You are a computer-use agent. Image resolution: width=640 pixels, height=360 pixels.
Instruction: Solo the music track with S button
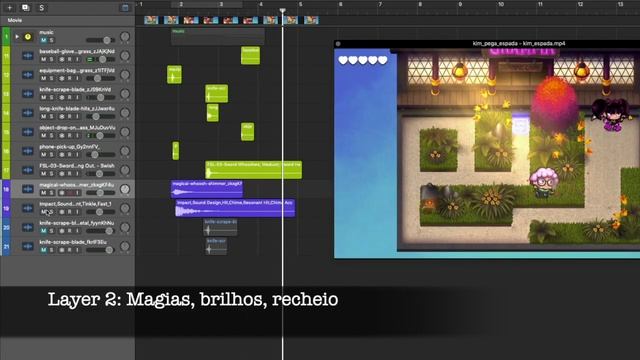pos(51,40)
